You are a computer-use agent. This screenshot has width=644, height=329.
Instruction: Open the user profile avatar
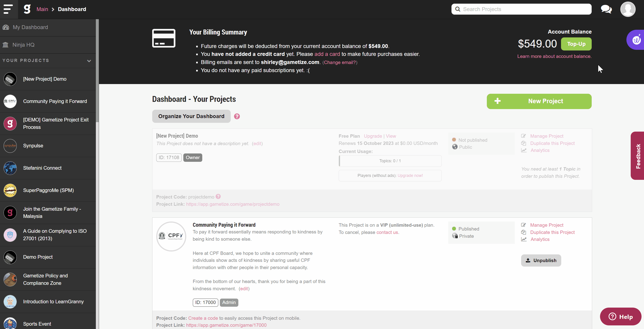point(628,9)
